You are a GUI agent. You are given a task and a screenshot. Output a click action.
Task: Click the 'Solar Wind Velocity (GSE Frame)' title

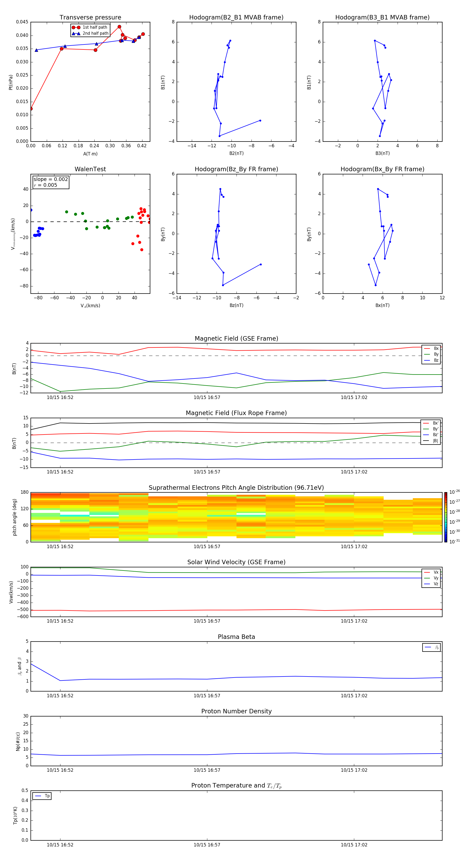(236, 562)
